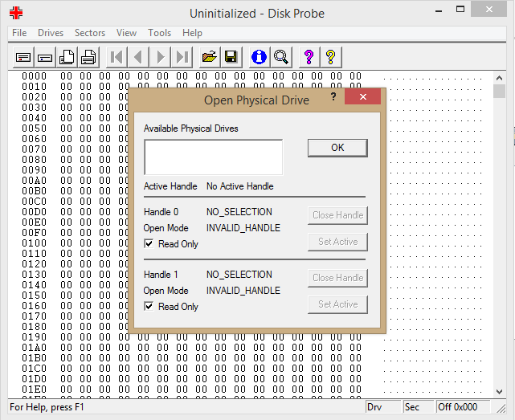Open the File menu
Image resolution: width=515 pixels, height=420 pixels.
[x=19, y=33]
